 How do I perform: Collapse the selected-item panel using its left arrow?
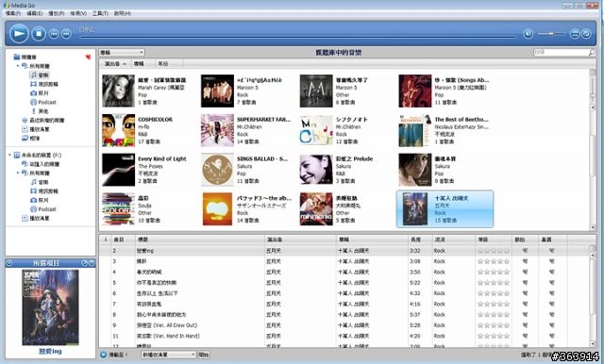pos(9,263)
